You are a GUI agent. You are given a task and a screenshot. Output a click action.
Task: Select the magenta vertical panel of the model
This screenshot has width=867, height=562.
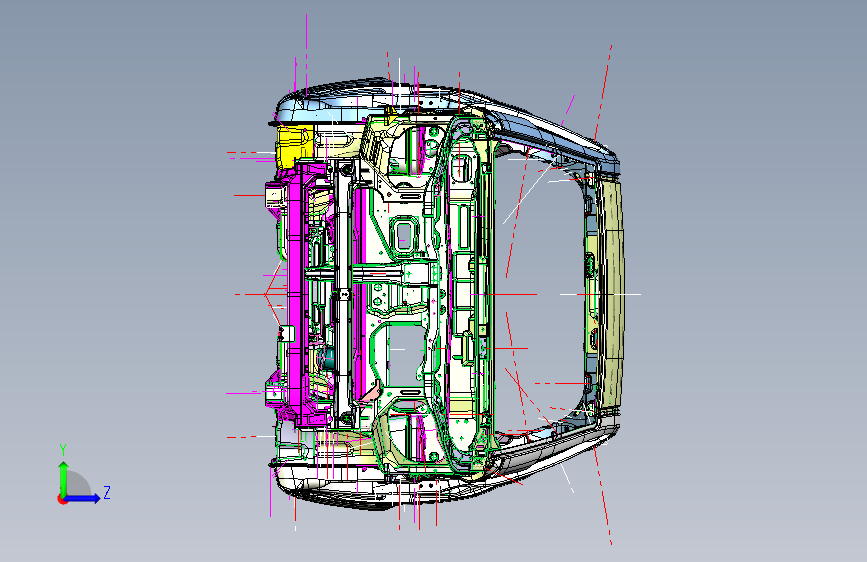[295, 292]
